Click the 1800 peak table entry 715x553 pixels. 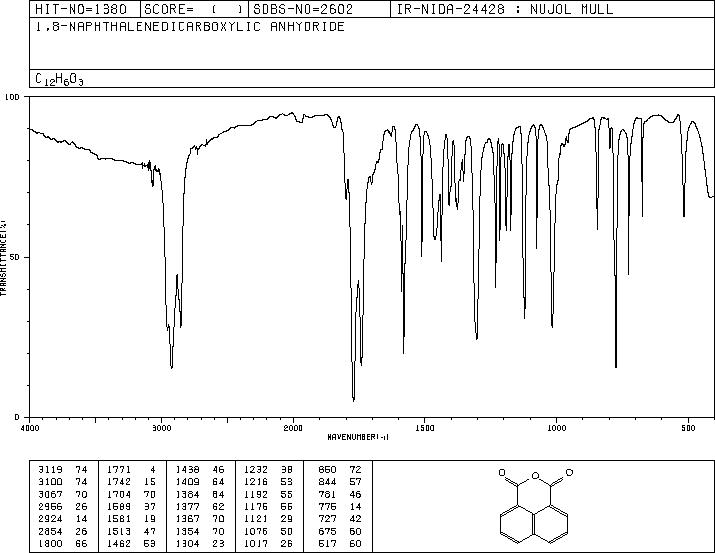tap(62, 544)
